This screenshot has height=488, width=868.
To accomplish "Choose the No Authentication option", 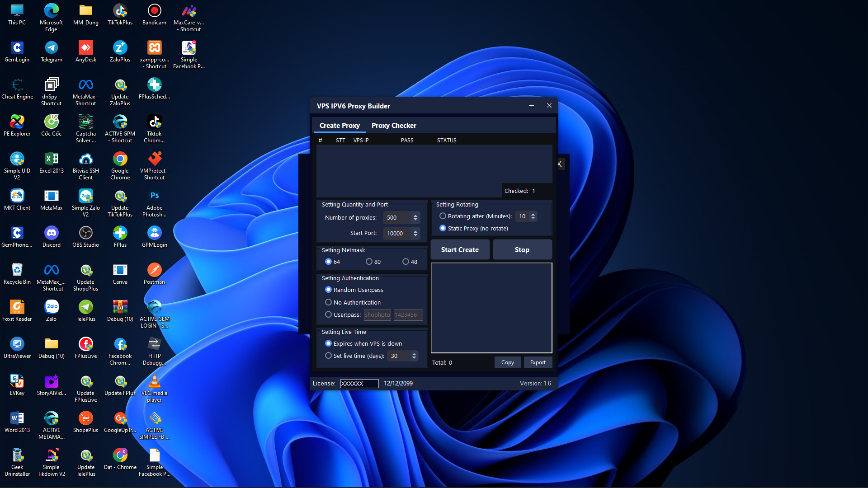I will coord(329,302).
